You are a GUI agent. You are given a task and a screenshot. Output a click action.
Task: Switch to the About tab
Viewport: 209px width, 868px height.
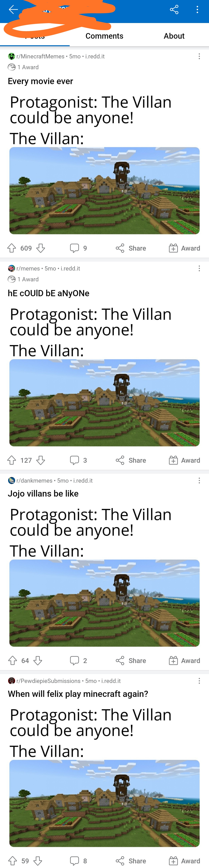[x=174, y=36]
